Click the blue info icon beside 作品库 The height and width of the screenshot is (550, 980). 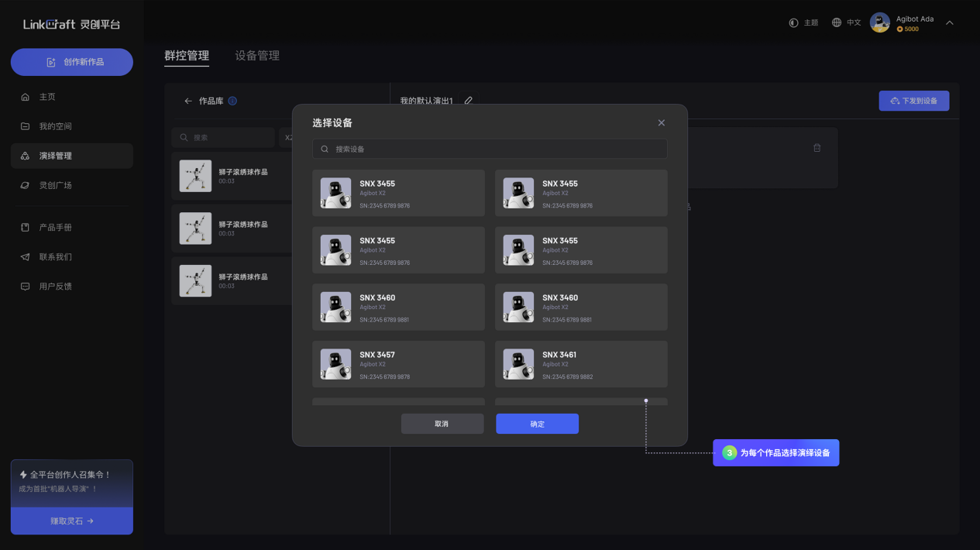pos(232,101)
